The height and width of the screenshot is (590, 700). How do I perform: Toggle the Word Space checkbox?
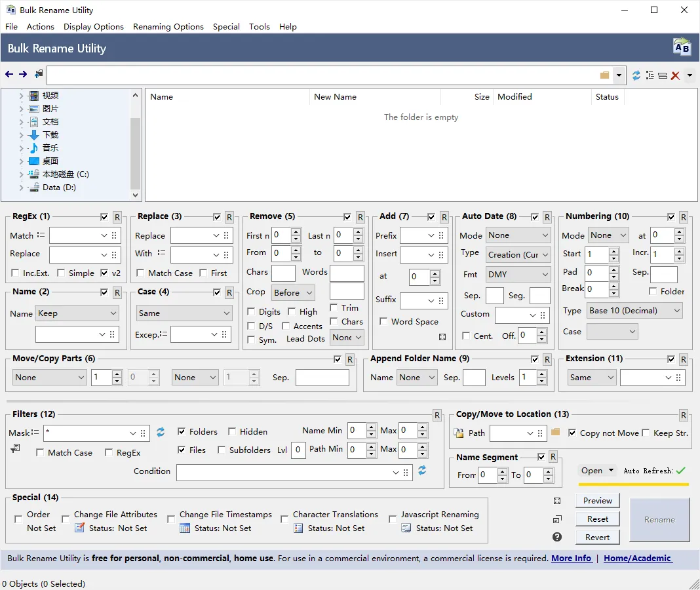383,321
